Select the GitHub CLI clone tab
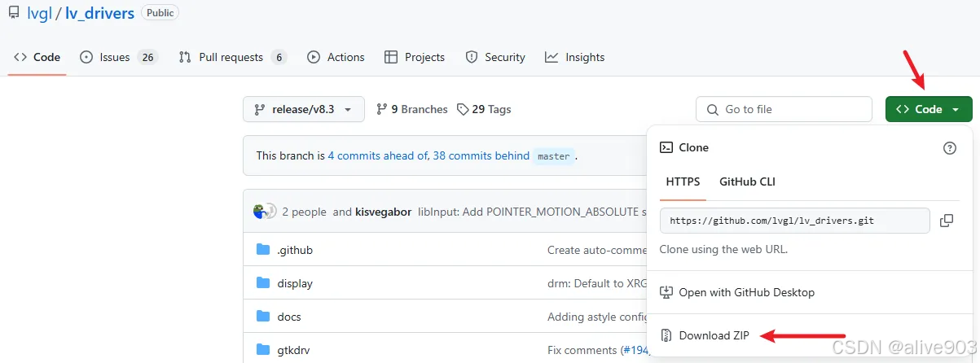 (747, 181)
